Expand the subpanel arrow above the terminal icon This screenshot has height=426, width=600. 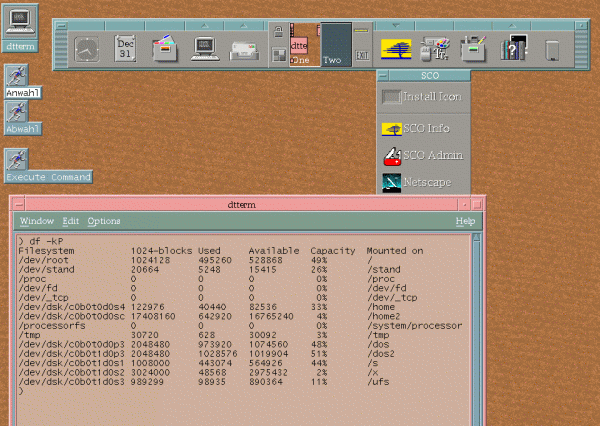[x=205, y=24]
